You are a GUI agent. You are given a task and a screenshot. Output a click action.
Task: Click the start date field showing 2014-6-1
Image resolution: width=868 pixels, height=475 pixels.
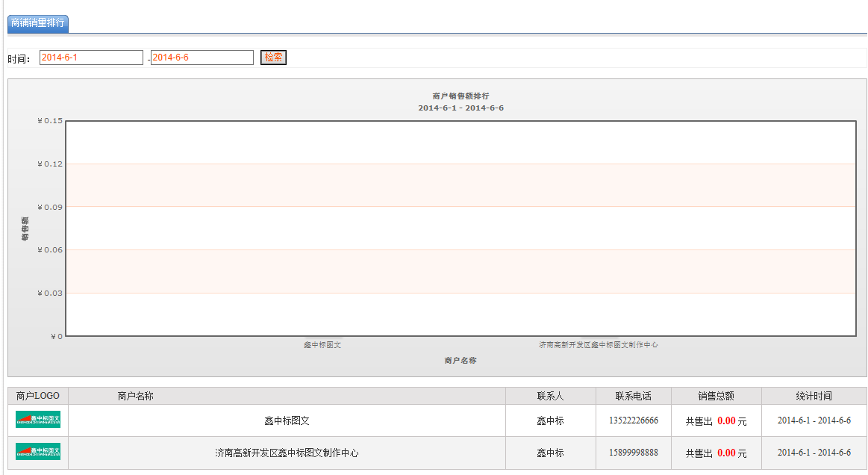point(90,58)
